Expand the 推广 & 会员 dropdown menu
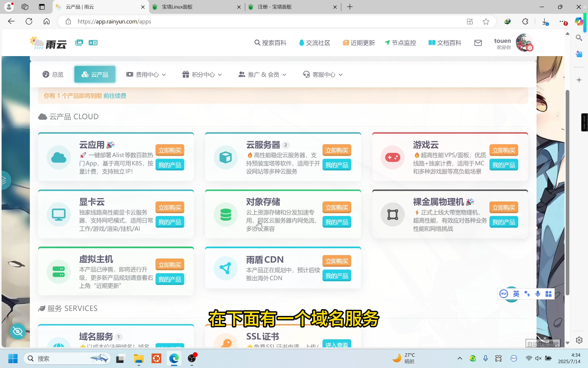Image resolution: width=588 pixels, height=368 pixels. click(262, 75)
